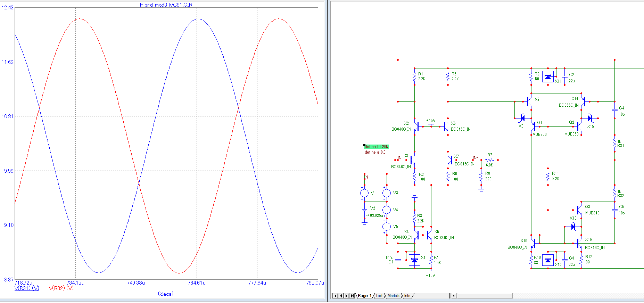Select voltage source V4 symbol
This screenshot has height=303, width=644.
387,210
